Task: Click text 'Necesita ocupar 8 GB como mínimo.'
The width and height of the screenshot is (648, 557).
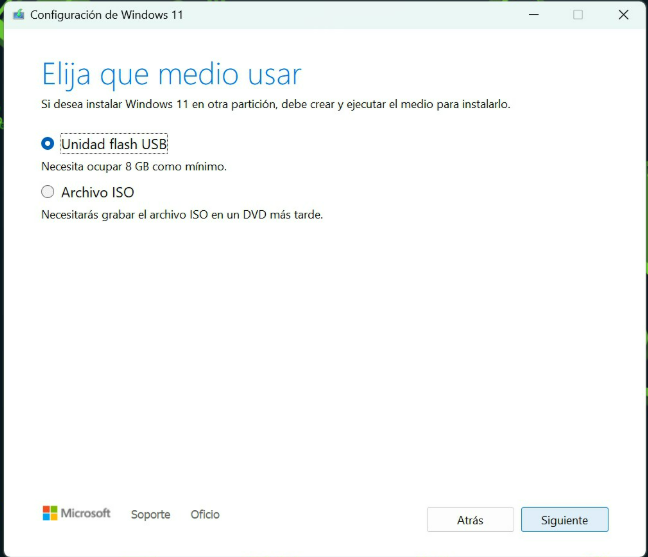Action: pyautogui.click(x=134, y=167)
